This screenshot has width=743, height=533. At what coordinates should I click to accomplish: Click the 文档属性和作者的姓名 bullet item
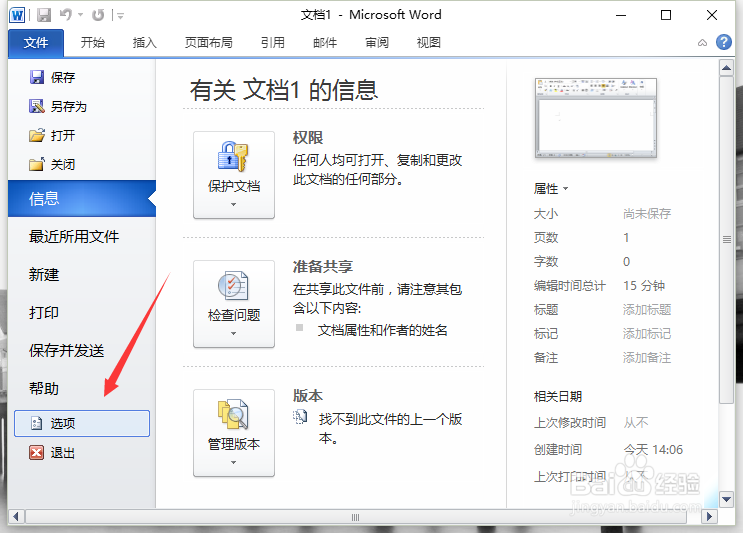pos(382,330)
